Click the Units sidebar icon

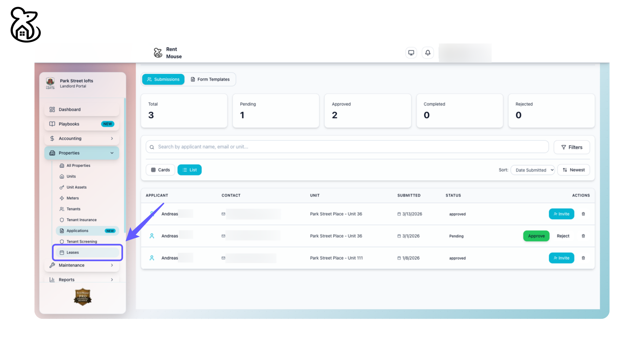62,176
